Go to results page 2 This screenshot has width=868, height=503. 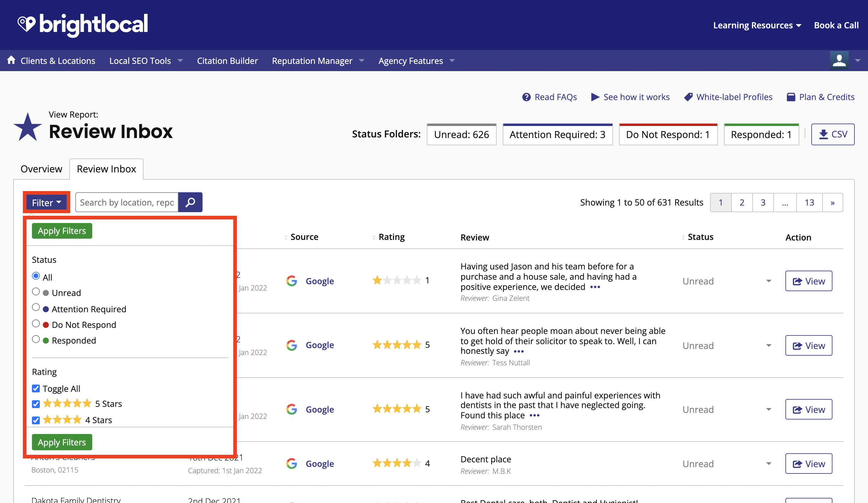[x=742, y=203]
